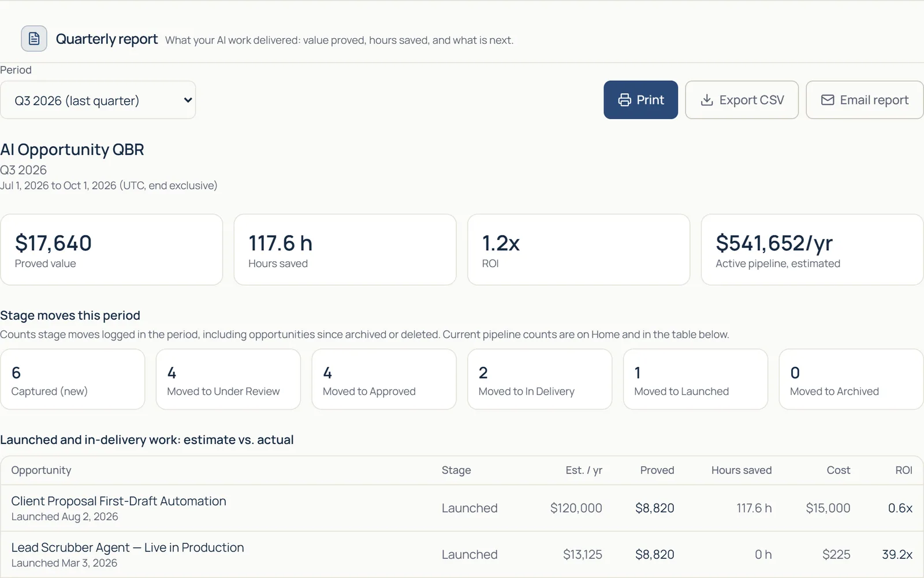
Task: Click the $541,652/yr Active pipeline card
Action: point(812,250)
